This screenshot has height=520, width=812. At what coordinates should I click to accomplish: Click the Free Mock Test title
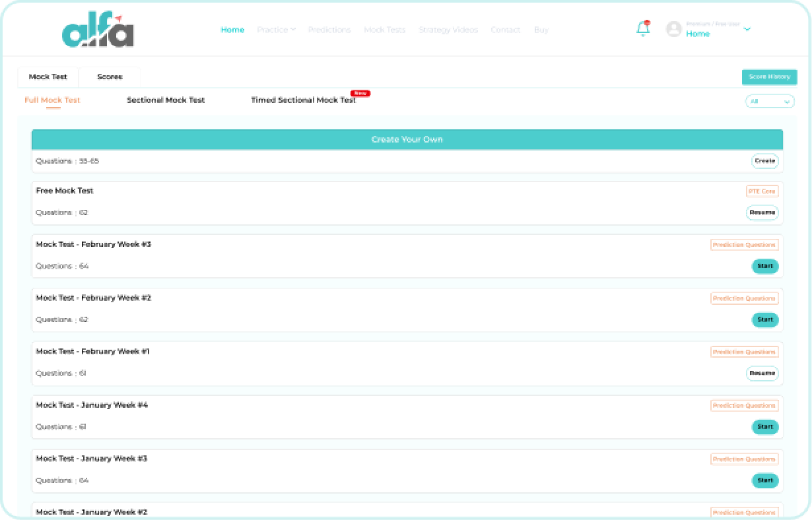[x=65, y=191]
